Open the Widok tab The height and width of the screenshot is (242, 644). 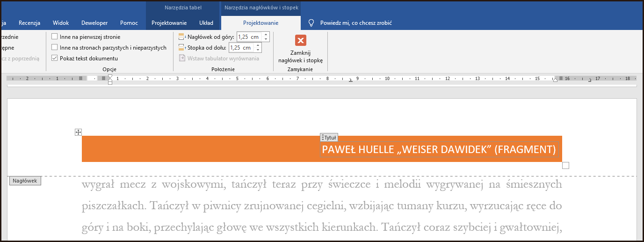click(x=61, y=23)
